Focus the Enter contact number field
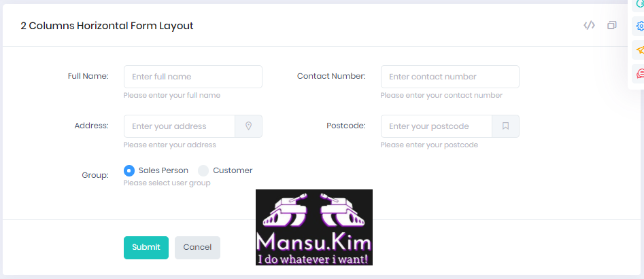The width and height of the screenshot is (644, 279). (x=450, y=77)
